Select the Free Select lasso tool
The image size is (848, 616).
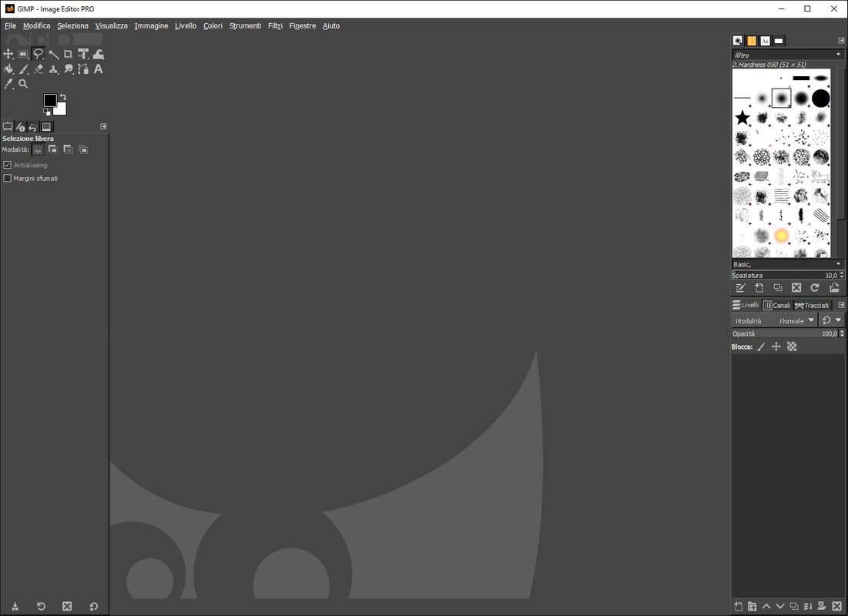(38, 54)
